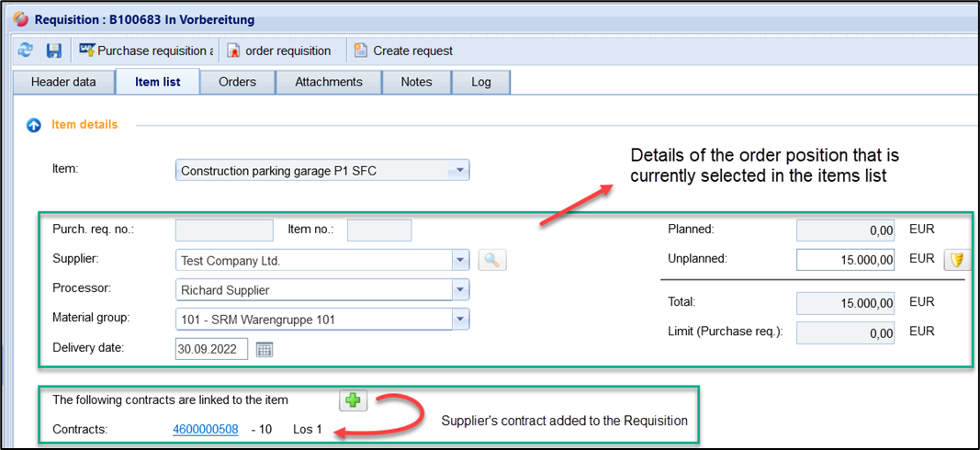This screenshot has width=980, height=450.
Task: Expand the Supplier dropdown
Action: coord(460,261)
